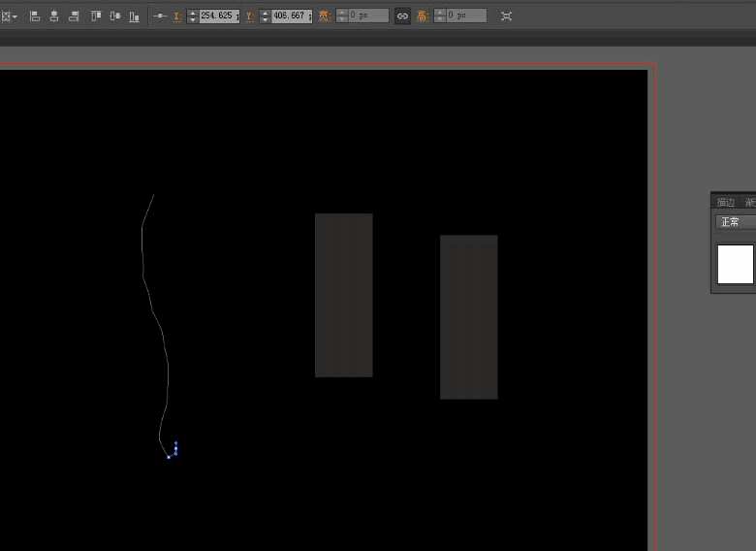756x551 pixels.
Task: Open the align-to options dropdown
Action: pyautogui.click(x=9, y=16)
